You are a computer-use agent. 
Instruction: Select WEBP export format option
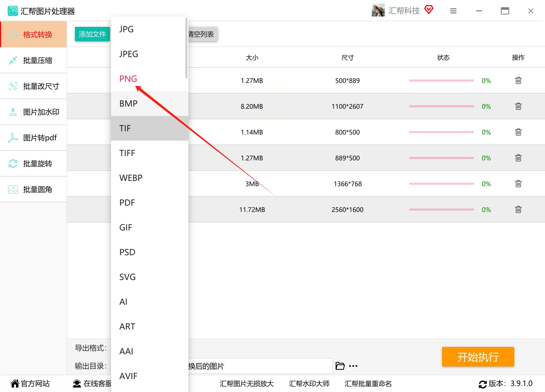tap(131, 178)
